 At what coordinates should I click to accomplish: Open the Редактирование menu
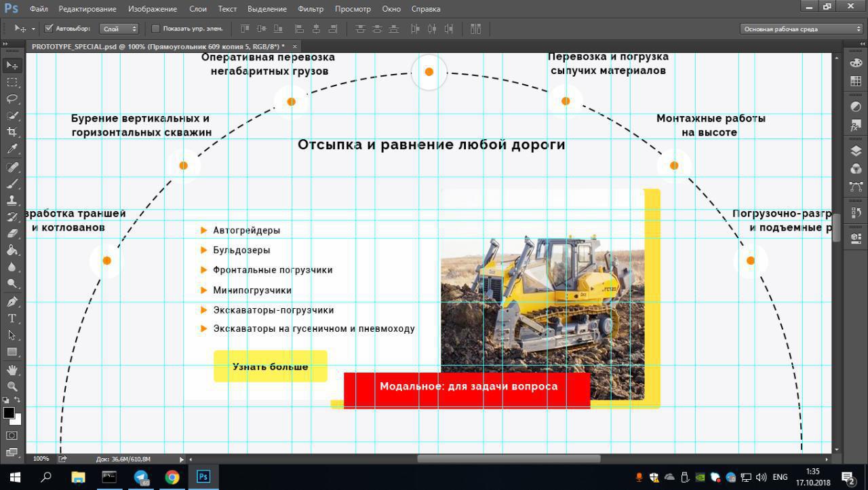click(x=87, y=9)
